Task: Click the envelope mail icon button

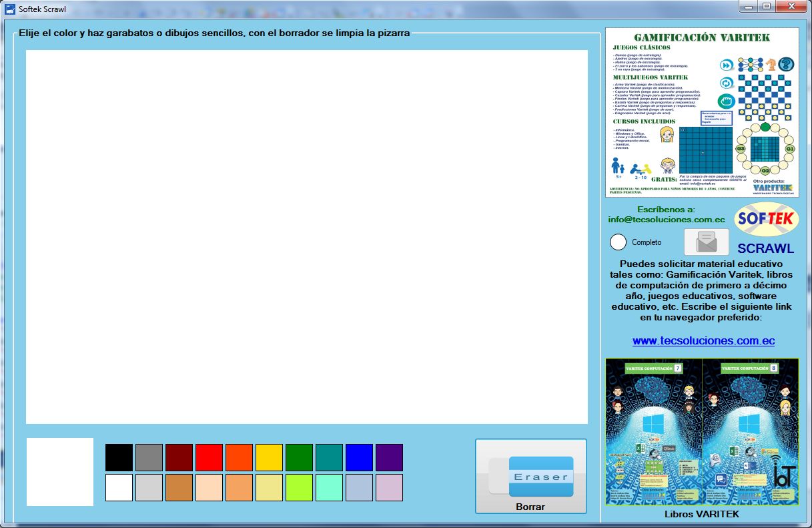Action: tap(707, 242)
